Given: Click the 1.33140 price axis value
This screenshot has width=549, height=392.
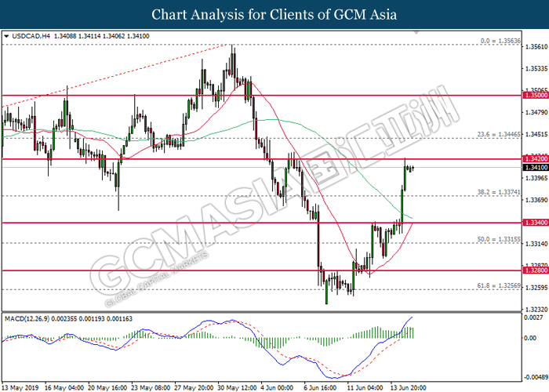Looking at the screenshot, I should pyautogui.click(x=536, y=244).
